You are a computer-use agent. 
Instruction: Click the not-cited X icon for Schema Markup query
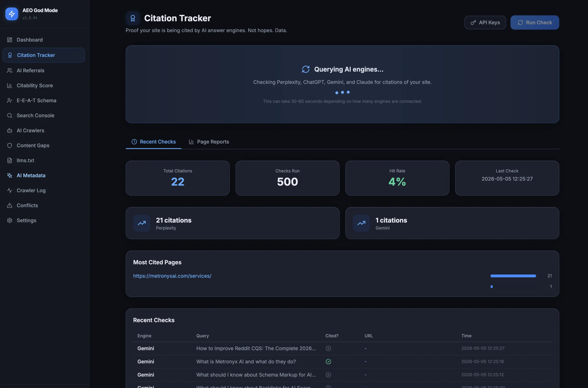click(328, 375)
